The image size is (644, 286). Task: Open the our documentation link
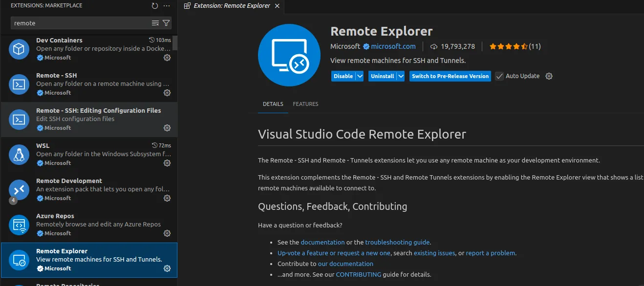pos(345,264)
